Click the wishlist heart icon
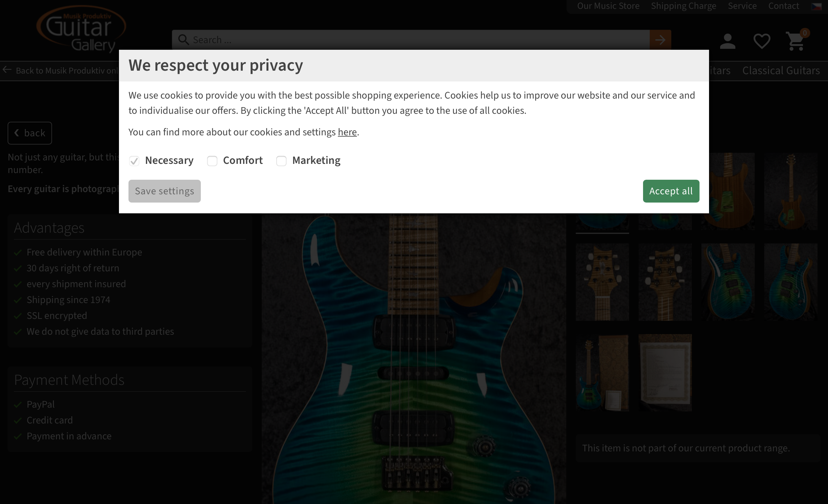Viewport: 828px width, 504px height. pyautogui.click(x=762, y=41)
